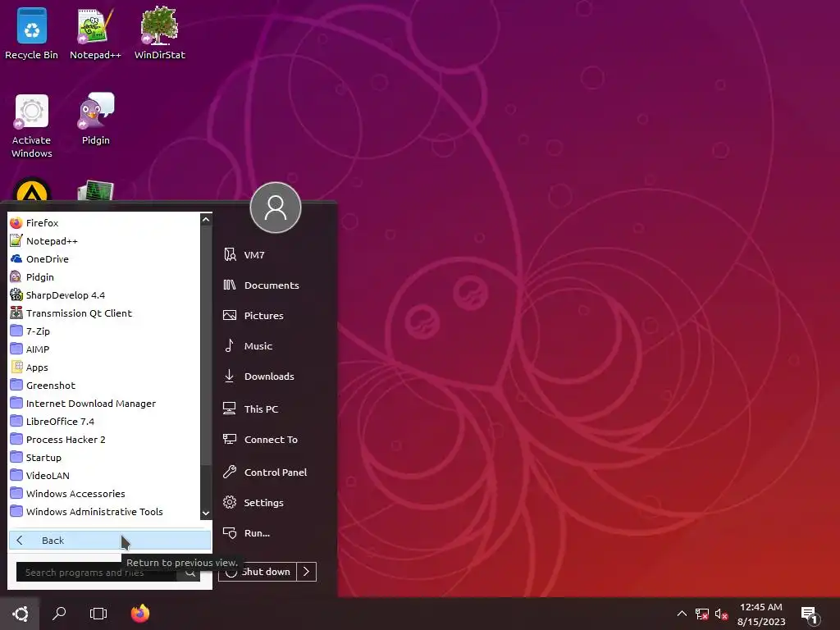Open Activate Windows desktop shortcut

click(32, 126)
